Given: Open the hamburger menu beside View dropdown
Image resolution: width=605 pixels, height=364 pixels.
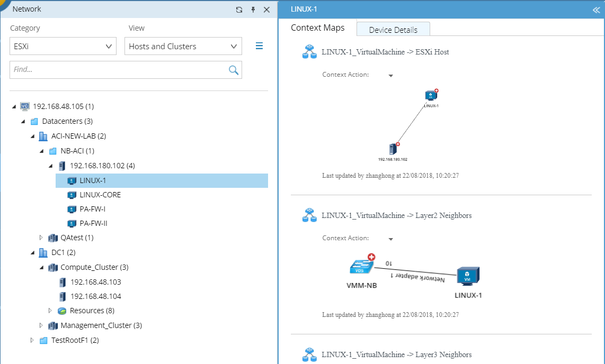Looking at the screenshot, I should tap(259, 46).
